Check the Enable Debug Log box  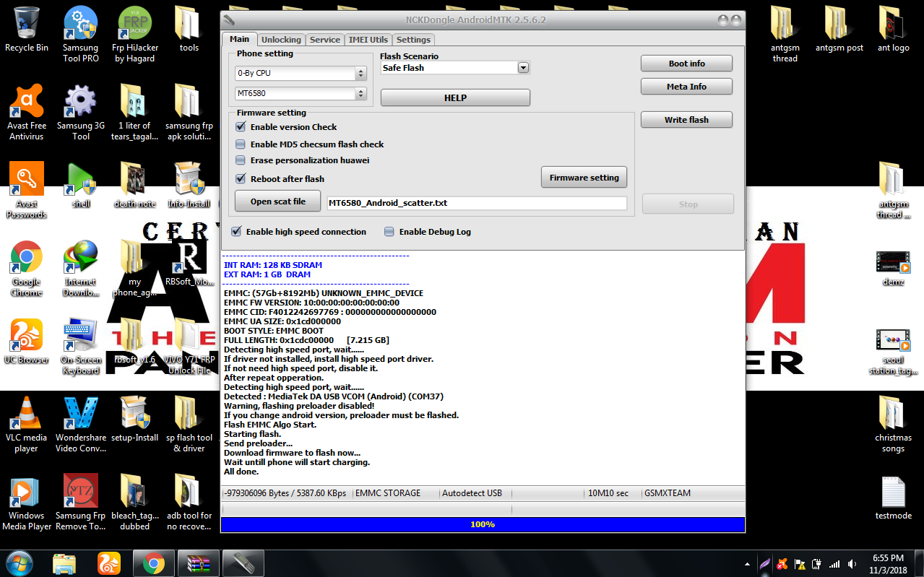pos(389,232)
